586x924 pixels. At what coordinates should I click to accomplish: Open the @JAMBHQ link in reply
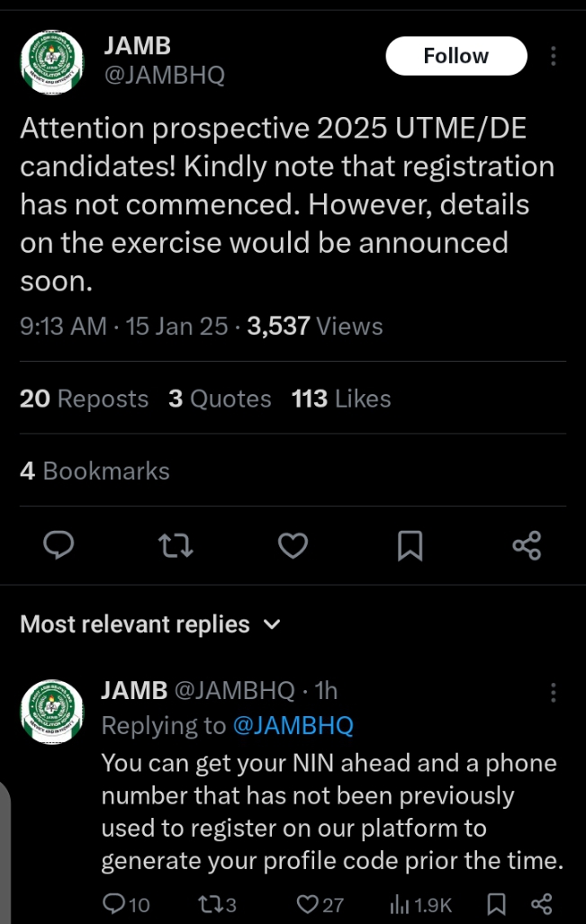click(x=293, y=726)
